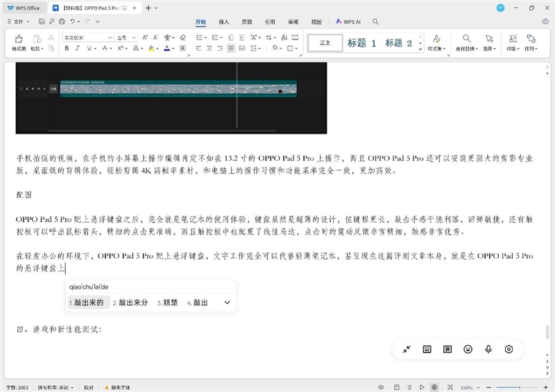
Task: Align text left
Action: point(198,48)
